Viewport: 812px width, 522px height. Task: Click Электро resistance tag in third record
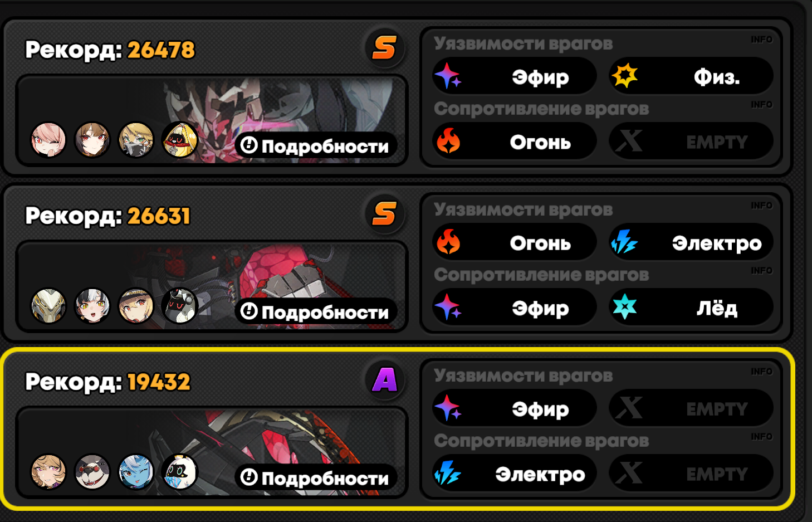(515, 474)
